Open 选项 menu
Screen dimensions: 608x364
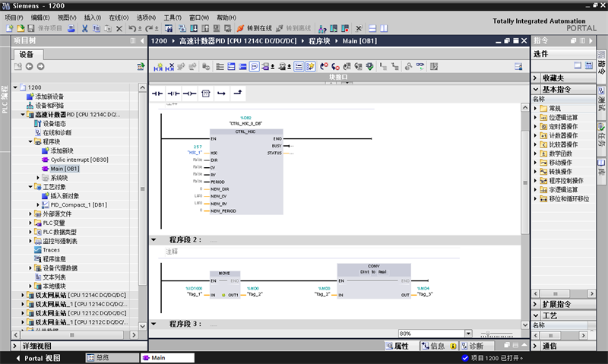click(x=146, y=17)
